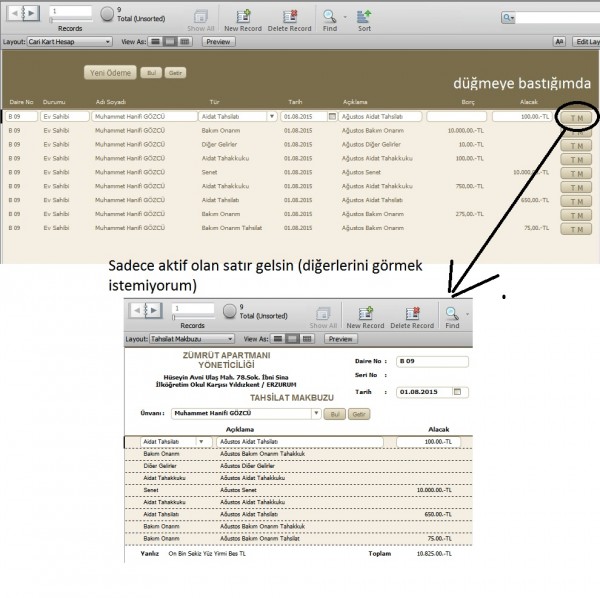Expand the Tür dropdown showing Aidat Tahsilatı
The height and width of the screenshot is (598, 600).
click(x=273, y=117)
